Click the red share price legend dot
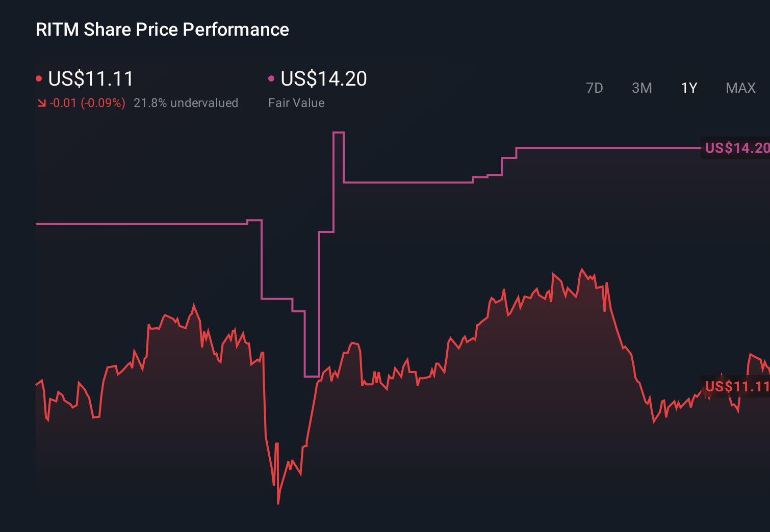 click(39, 77)
